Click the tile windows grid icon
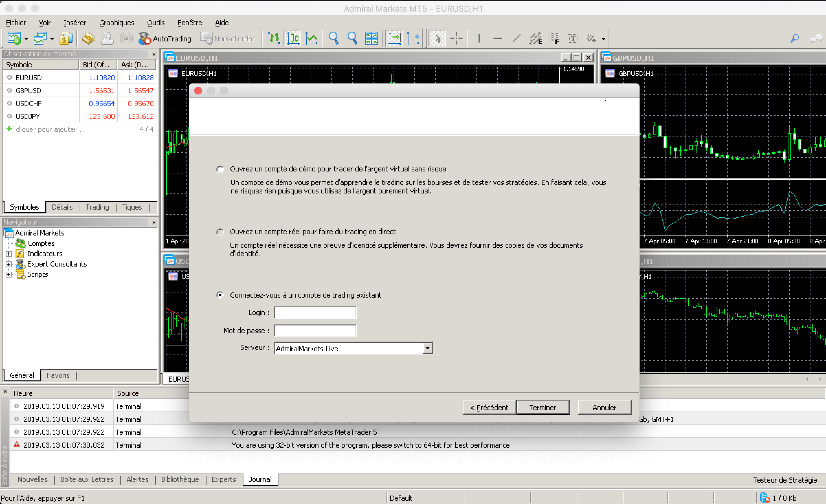Viewport: 826px width, 504px height. [x=372, y=38]
